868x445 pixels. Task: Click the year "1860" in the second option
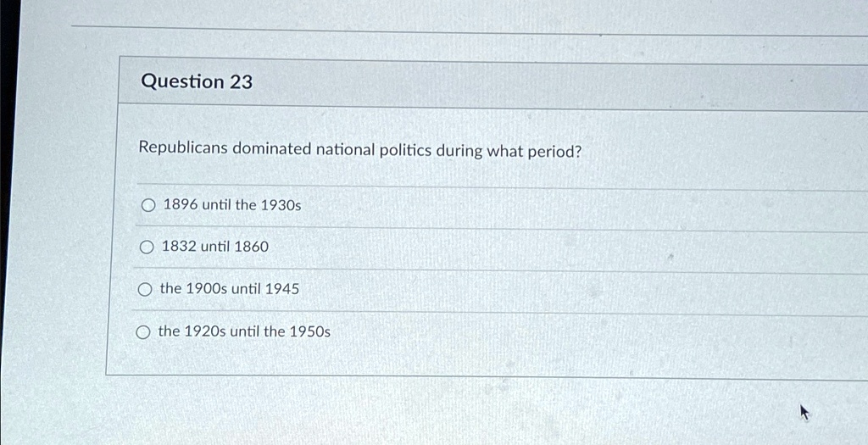tap(251, 247)
